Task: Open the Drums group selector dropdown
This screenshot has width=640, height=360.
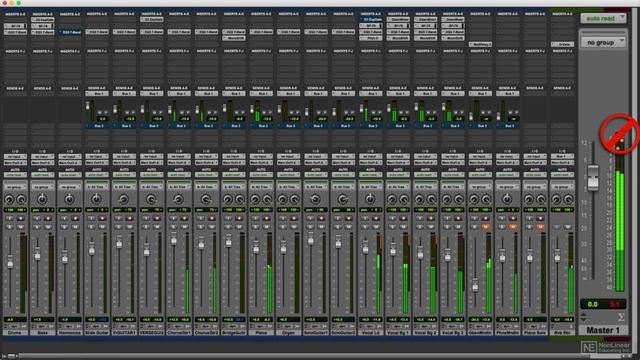Action: click(16, 187)
